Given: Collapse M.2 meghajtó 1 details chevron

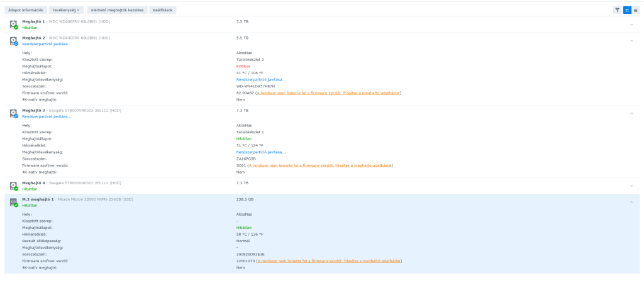Looking at the screenshot, I should tap(631, 202).
